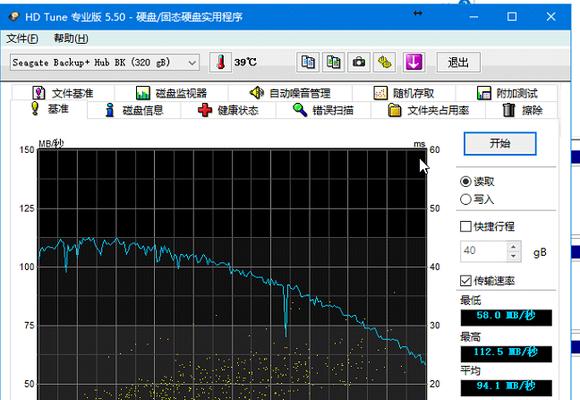This screenshot has width=580, height=400.
Task: Copy info to clipboard icon
Action: tap(308, 62)
